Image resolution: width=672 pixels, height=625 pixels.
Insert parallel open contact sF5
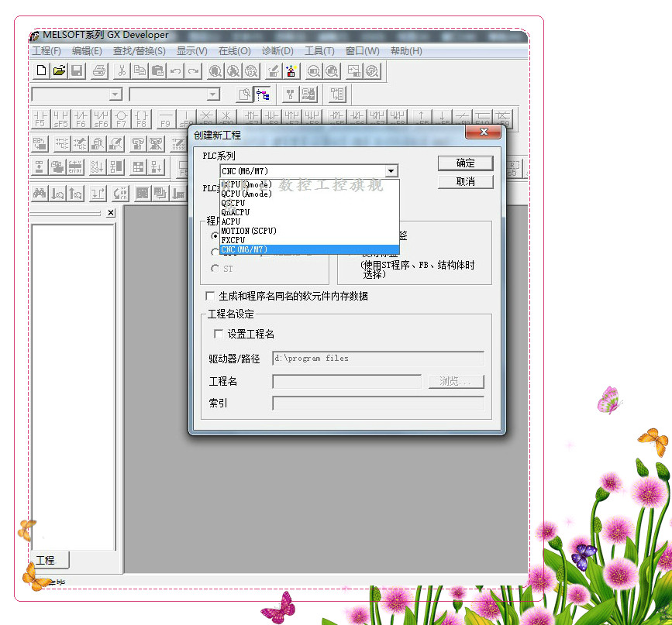[61, 118]
